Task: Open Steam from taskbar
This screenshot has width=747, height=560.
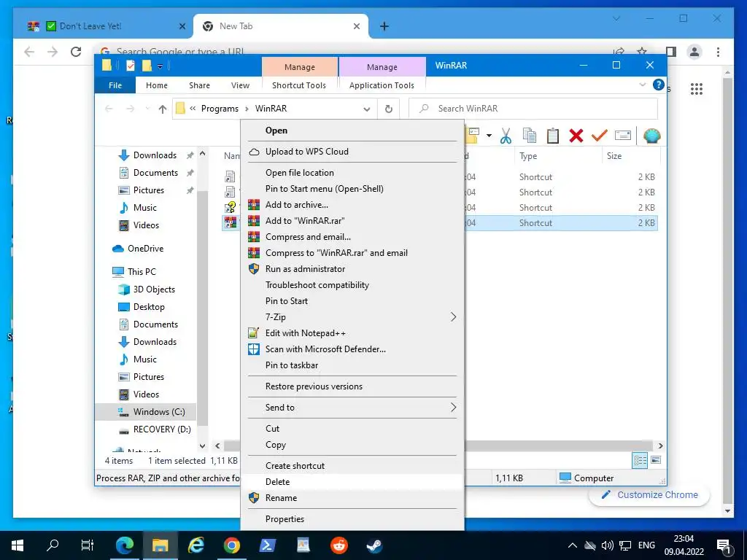Action: tap(374, 545)
